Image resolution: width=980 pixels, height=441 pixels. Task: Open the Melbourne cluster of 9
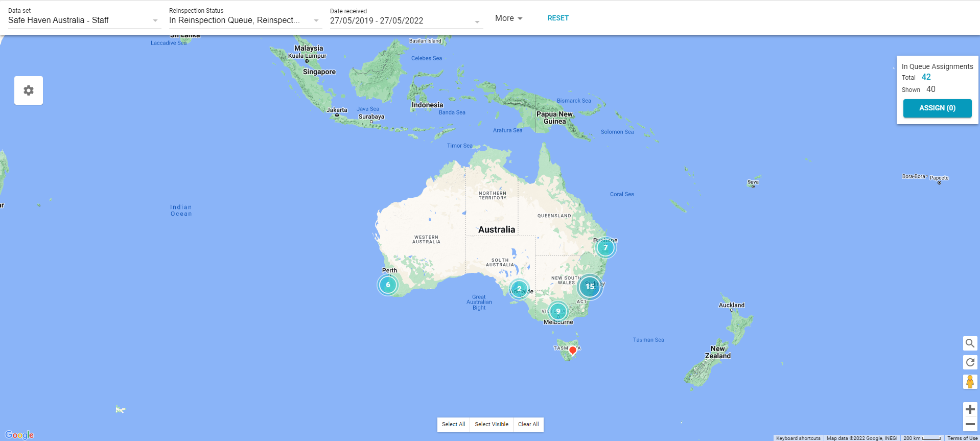pyautogui.click(x=558, y=311)
